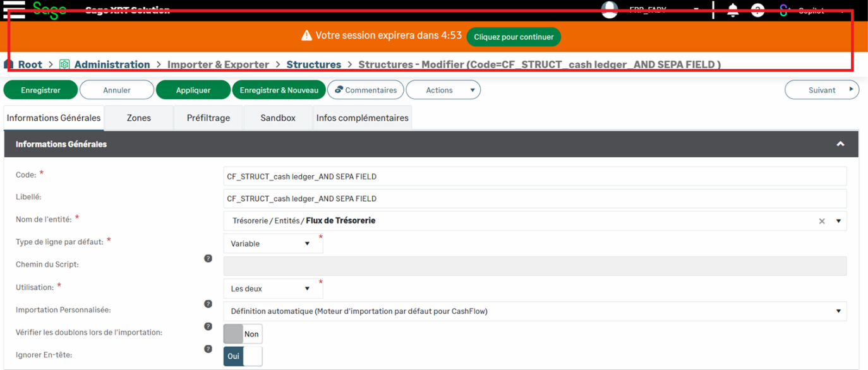Click help icon next to Chemin du Script
This screenshot has width=868, height=370.
click(208, 259)
